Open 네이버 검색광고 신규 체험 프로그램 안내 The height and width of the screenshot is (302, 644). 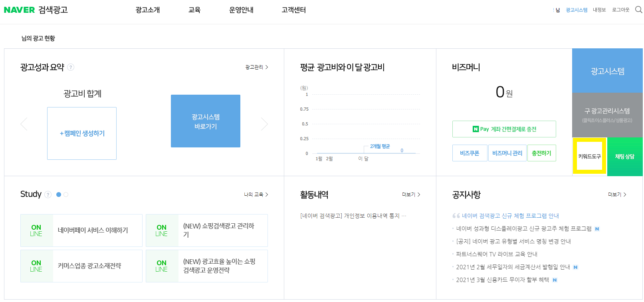pos(510,216)
